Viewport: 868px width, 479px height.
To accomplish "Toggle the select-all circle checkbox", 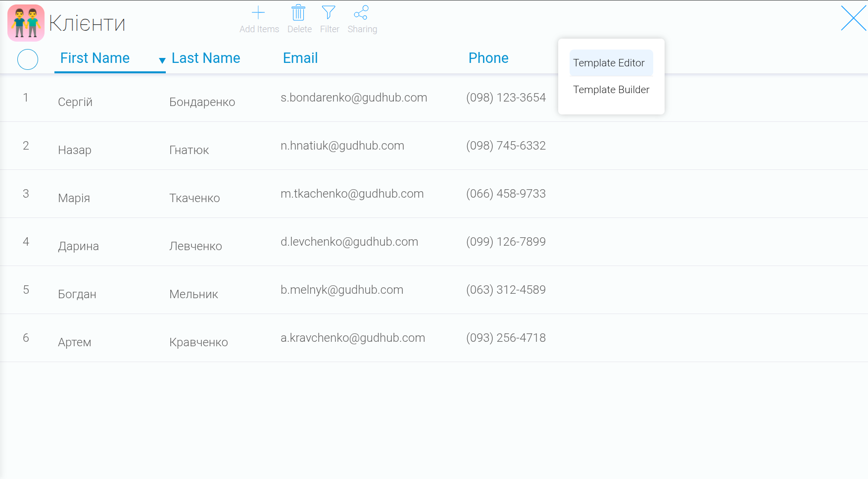I will tap(28, 59).
